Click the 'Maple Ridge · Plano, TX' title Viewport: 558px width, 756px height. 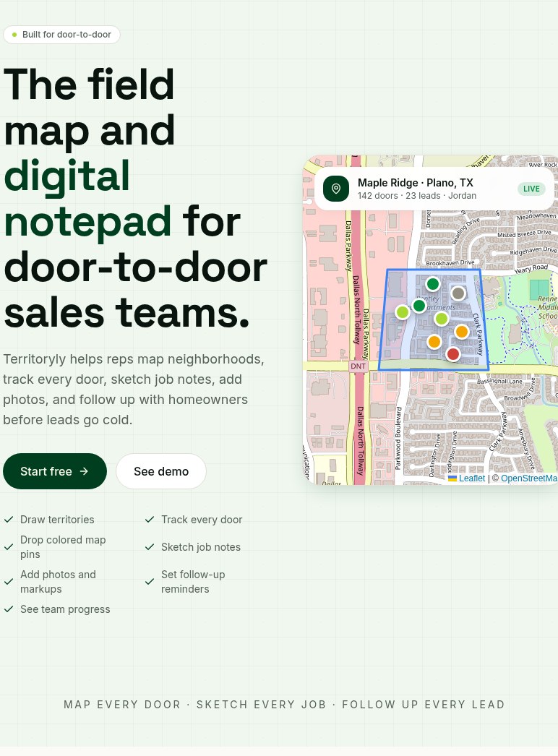point(415,183)
